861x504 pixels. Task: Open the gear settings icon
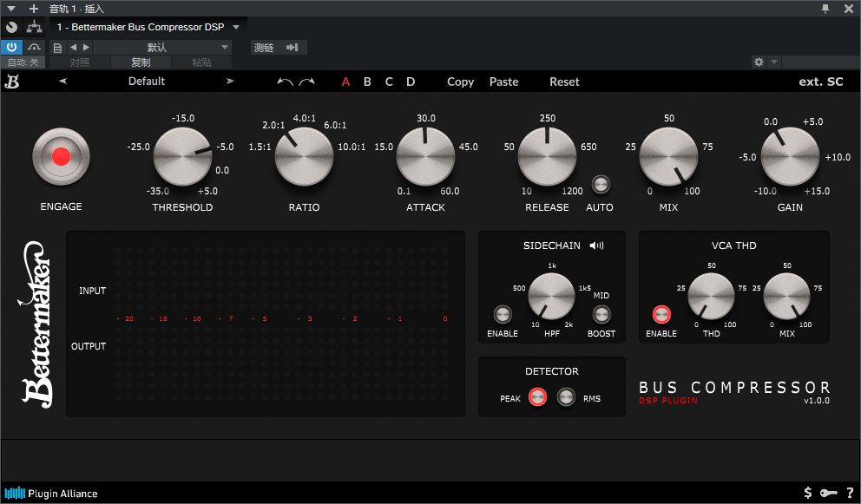759,62
